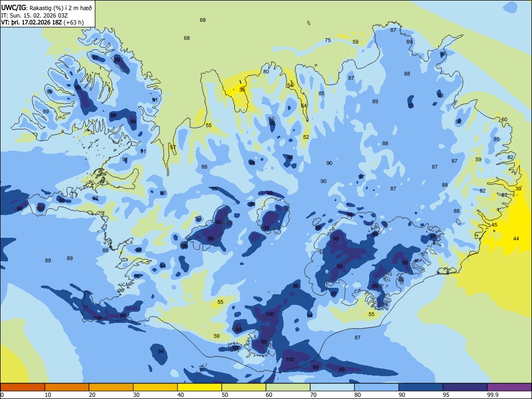Click the '35' humidity value on the map
The image size is (532, 399).
242,89
